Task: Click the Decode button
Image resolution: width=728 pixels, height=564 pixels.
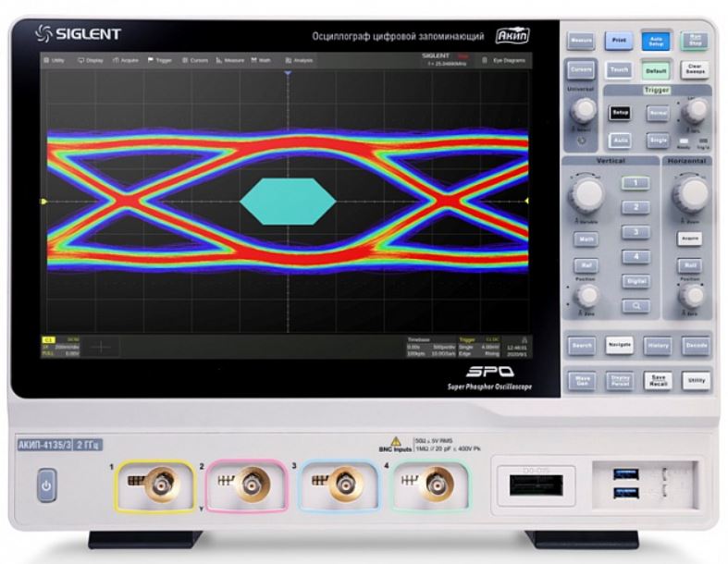Action: coord(696,346)
